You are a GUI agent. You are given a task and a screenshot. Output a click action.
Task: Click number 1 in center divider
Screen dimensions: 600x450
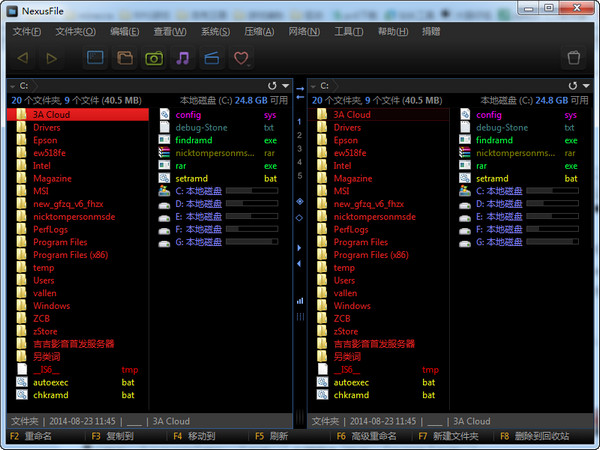(300, 122)
